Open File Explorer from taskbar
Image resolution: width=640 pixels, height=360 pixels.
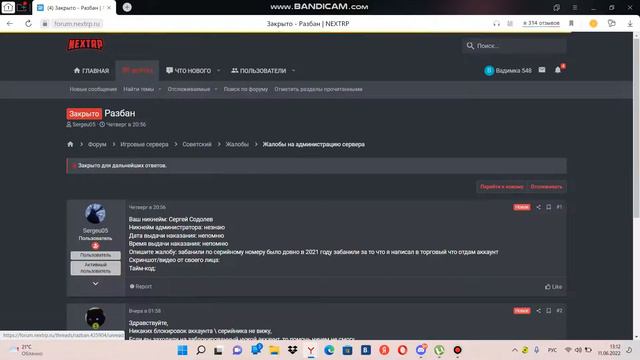[x=274, y=350]
